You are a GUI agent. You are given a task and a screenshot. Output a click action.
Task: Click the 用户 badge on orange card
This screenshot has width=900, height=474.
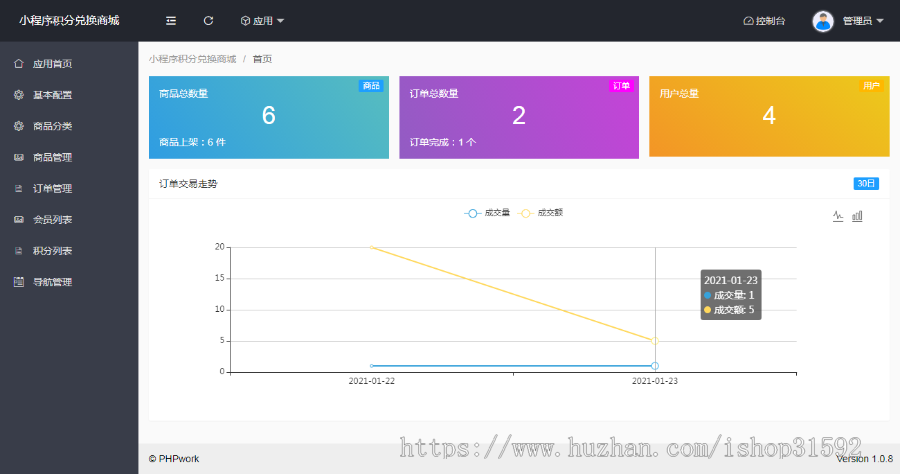coord(871,86)
